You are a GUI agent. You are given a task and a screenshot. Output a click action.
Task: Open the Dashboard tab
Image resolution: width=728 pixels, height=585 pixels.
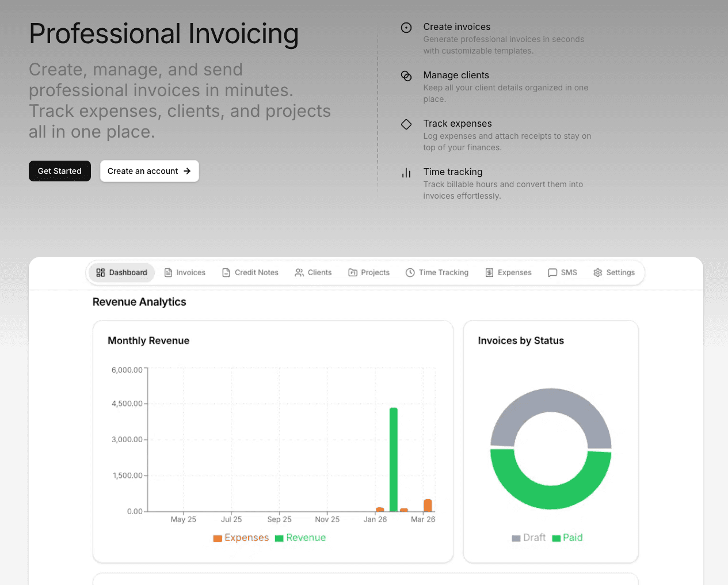[x=121, y=272]
